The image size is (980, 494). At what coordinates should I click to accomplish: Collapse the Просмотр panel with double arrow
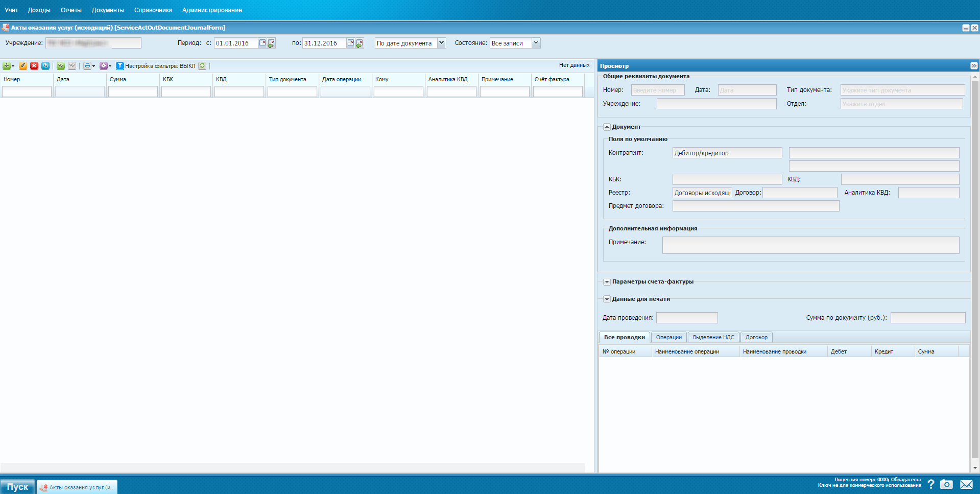point(974,66)
